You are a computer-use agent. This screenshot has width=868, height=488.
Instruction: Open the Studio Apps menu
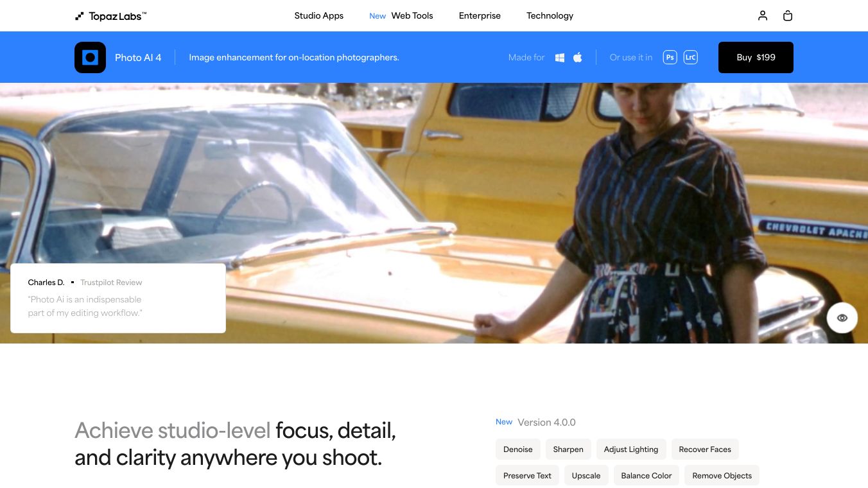[x=319, y=15]
